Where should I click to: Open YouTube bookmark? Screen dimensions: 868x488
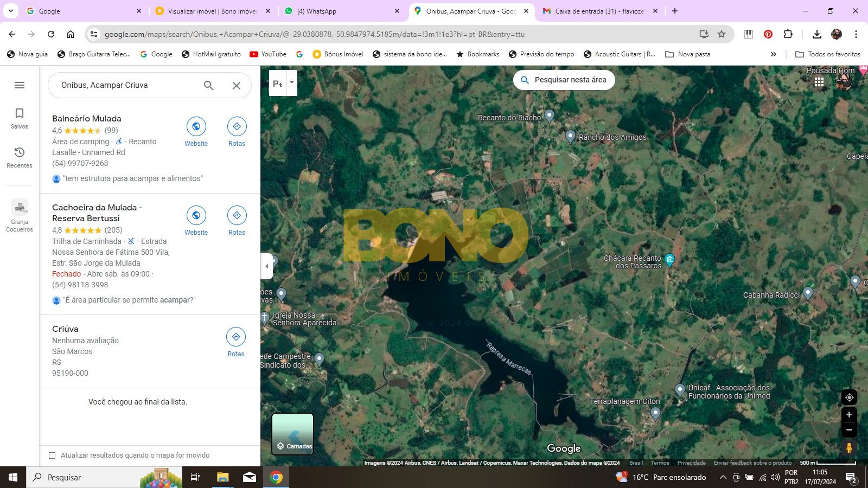[x=268, y=54]
